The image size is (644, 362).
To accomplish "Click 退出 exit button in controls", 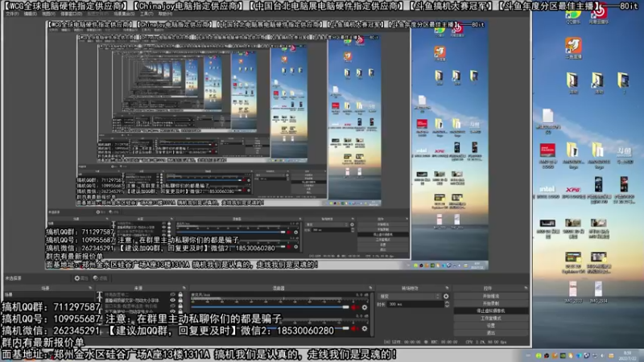I will pos(491,333).
